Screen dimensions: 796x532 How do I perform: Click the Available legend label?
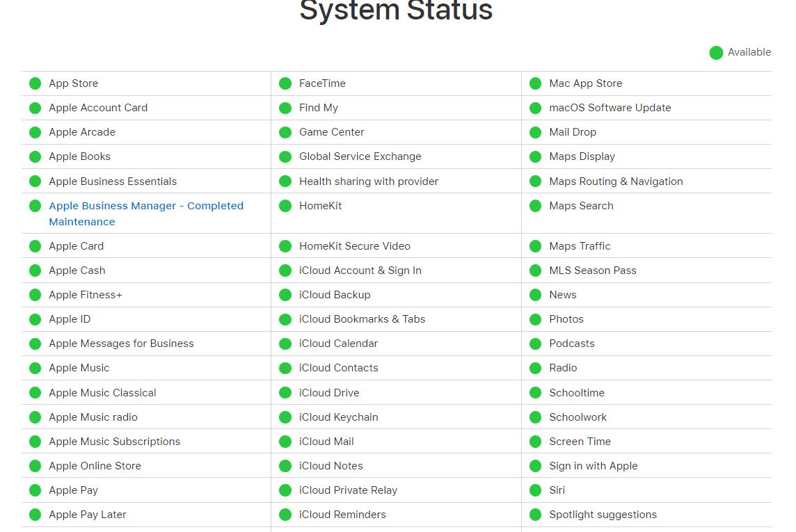point(749,52)
